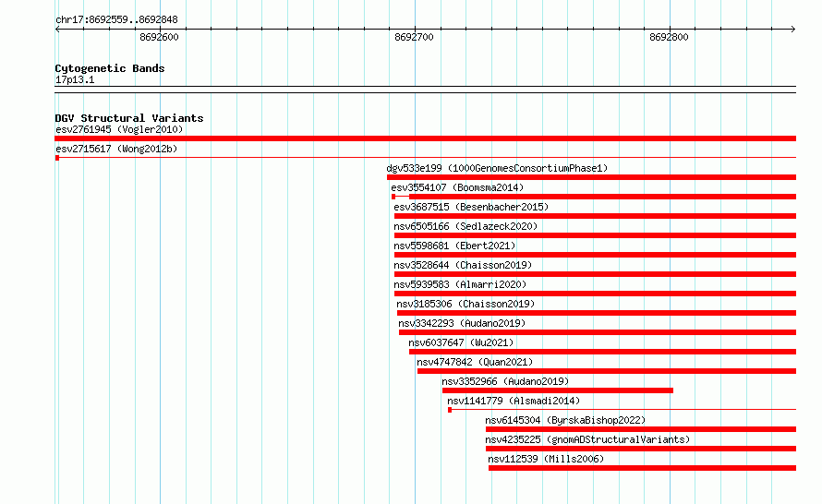Image resolution: width=822 pixels, height=504 pixels.
Task: Click the esv2715617 (Wong2012b) variant label
Action: 116,149
